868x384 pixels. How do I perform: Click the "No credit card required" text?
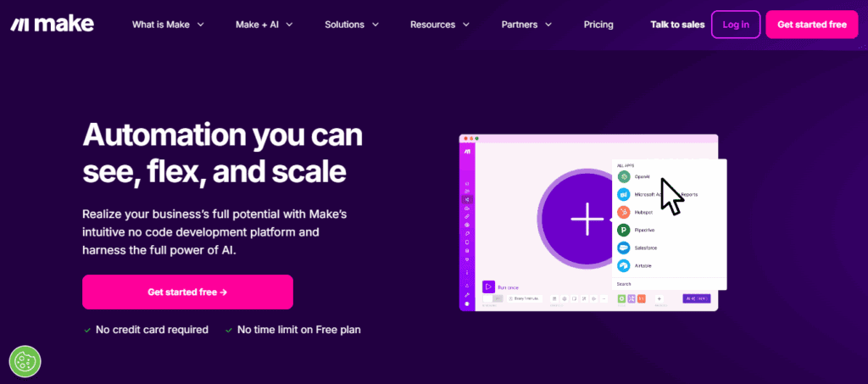[x=153, y=330]
